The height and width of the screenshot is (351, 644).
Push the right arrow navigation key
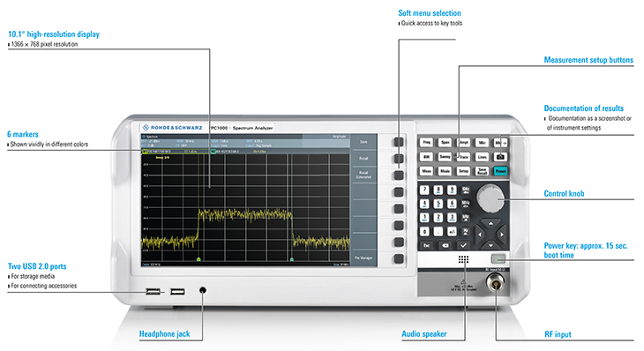[x=501, y=235]
